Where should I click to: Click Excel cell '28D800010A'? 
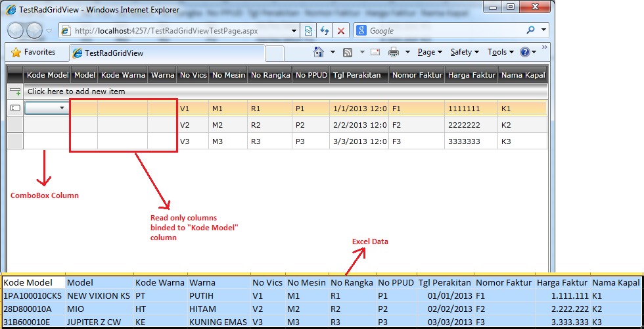34,309
